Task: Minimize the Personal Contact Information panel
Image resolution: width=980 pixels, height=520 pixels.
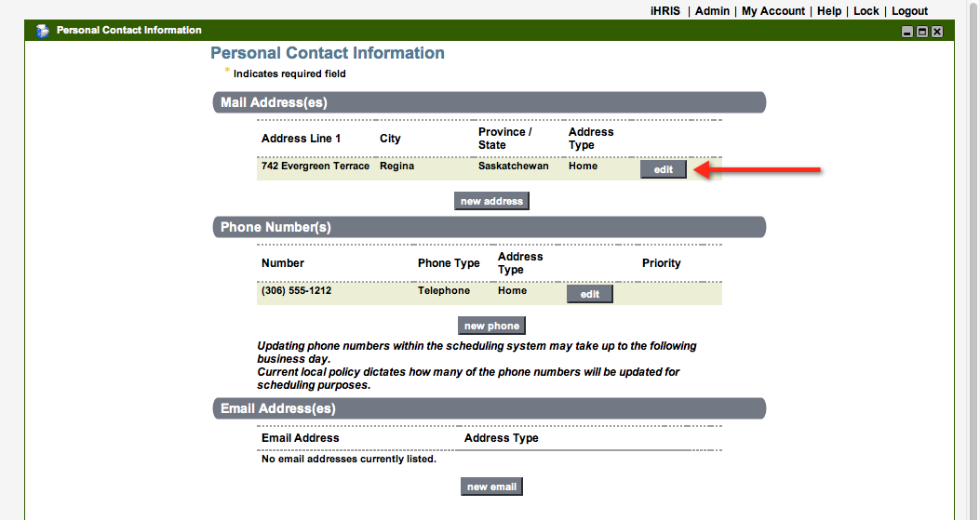Action: (906, 32)
